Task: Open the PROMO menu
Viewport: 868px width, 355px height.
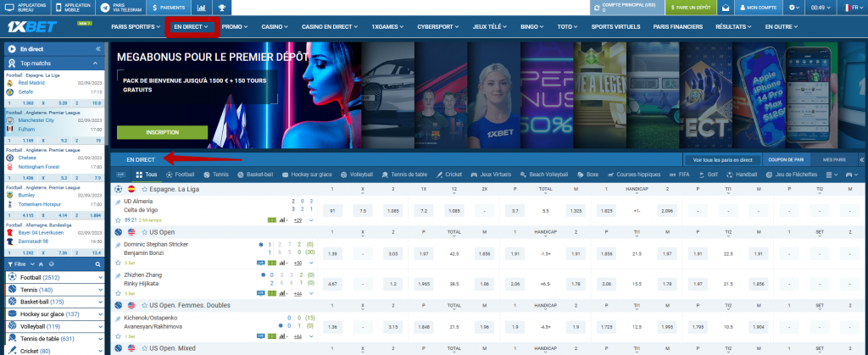Action: click(235, 26)
